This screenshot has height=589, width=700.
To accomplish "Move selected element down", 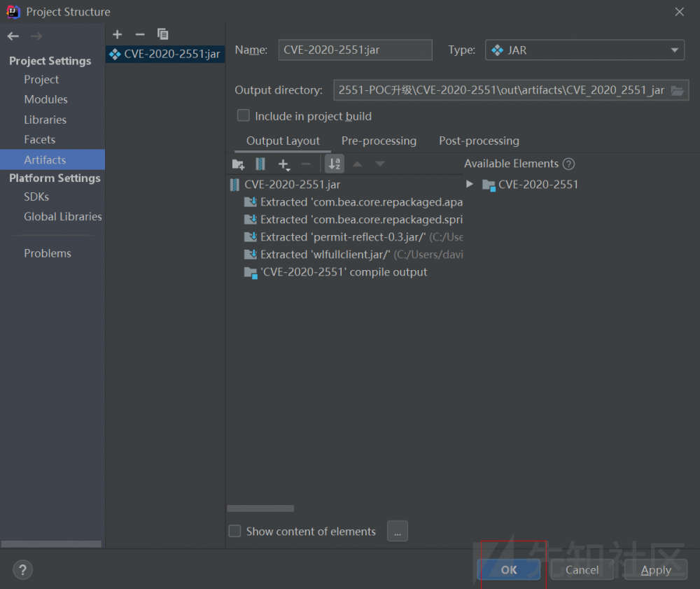I will pos(380,164).
